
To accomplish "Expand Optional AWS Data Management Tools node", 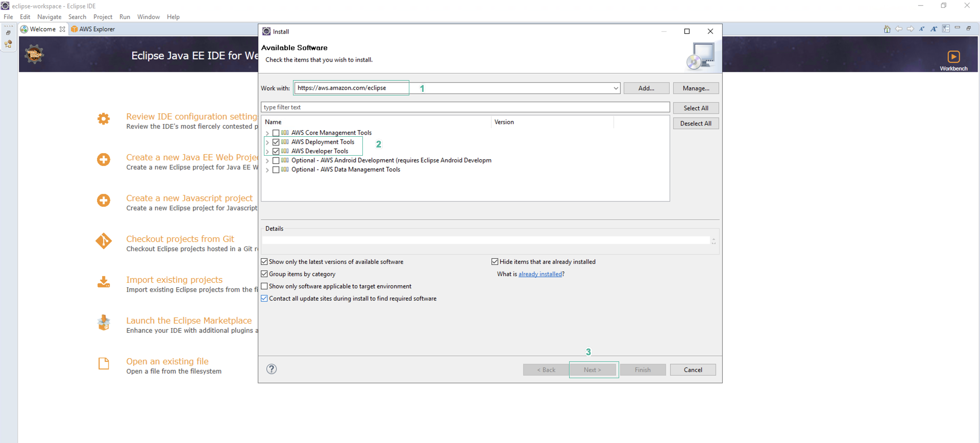I will (267, 170).
